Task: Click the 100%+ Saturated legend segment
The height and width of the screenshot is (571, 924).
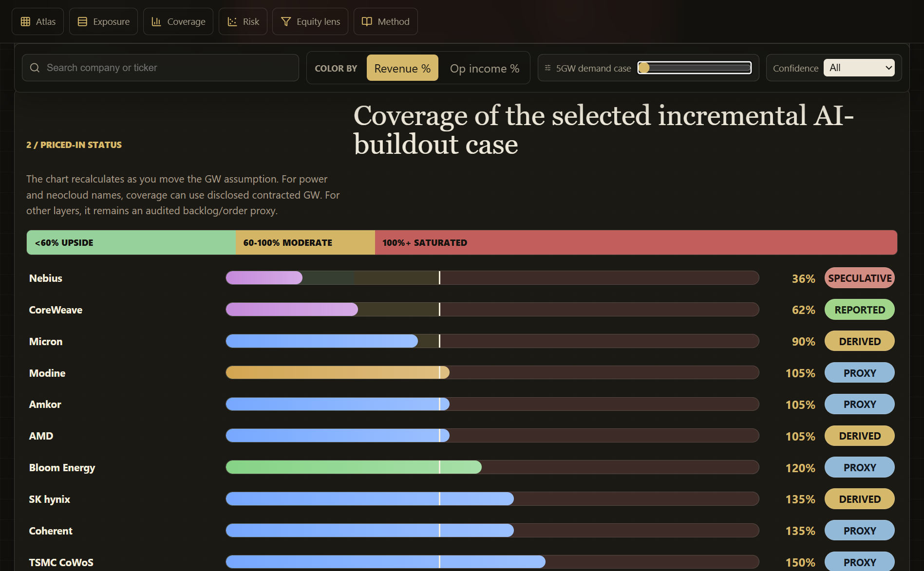Action: pyautogui.click(x=636, y=242)
